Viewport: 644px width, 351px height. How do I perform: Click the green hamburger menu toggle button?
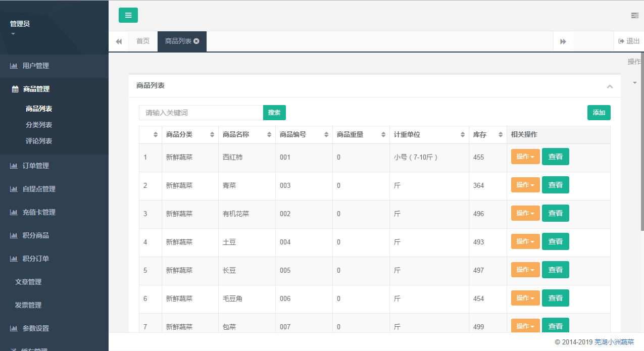128,15
